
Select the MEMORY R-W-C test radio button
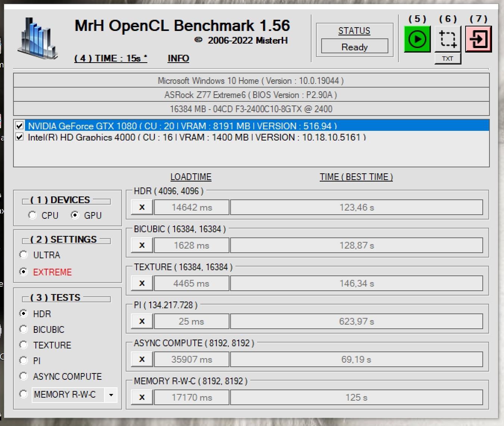(x=24, y=394)
